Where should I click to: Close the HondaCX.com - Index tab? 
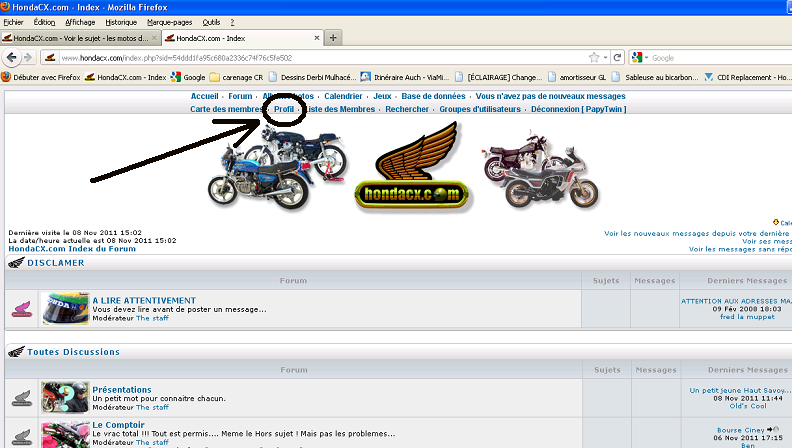[317, 38]
